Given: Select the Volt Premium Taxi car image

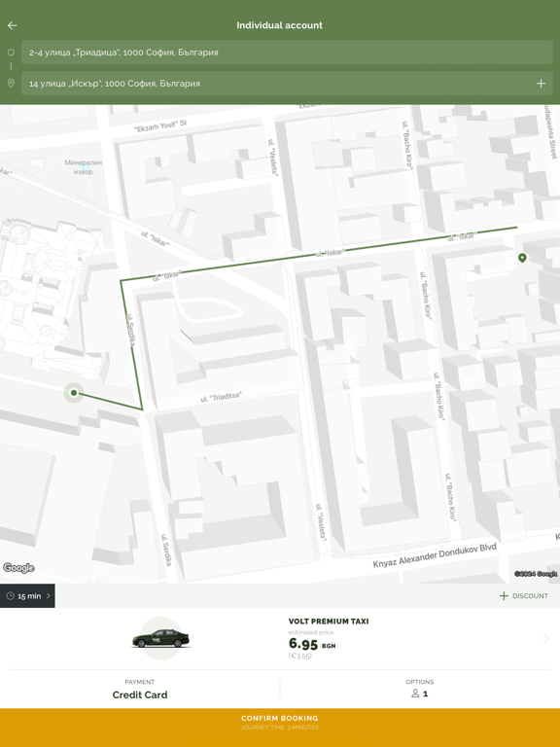Looking at the screenshot, I should [x=161, y=638].
